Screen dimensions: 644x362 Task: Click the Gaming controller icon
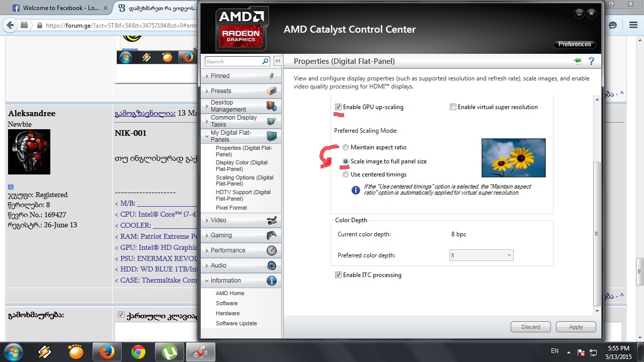point(272,235)
